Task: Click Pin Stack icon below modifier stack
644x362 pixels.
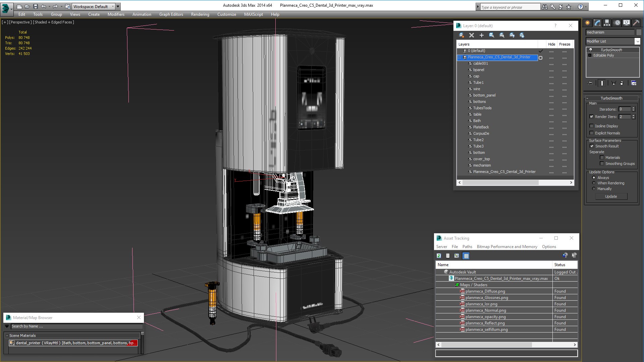Action: click(590, 83)
